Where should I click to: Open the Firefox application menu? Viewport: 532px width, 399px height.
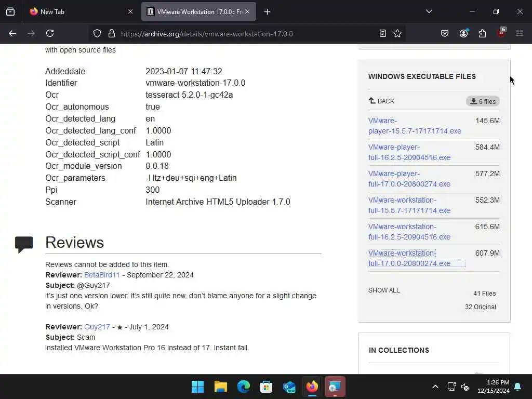(x=520, y=33)
